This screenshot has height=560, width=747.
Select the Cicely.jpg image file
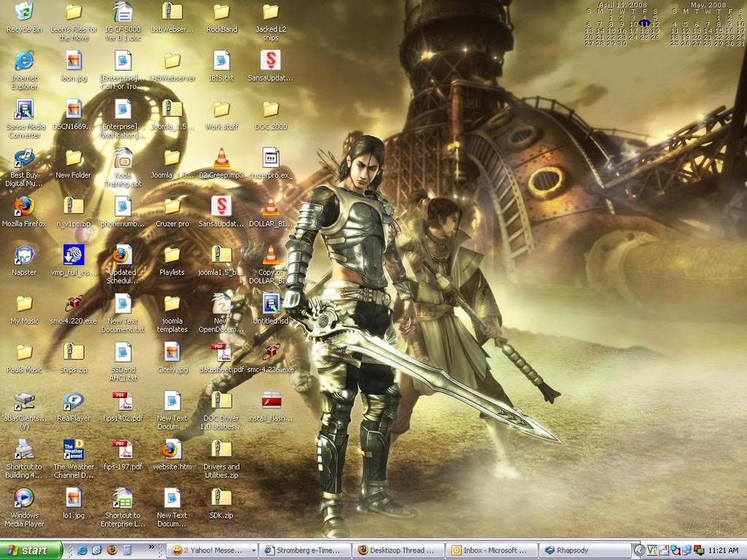pyautogui.click(x=172, y=358)
